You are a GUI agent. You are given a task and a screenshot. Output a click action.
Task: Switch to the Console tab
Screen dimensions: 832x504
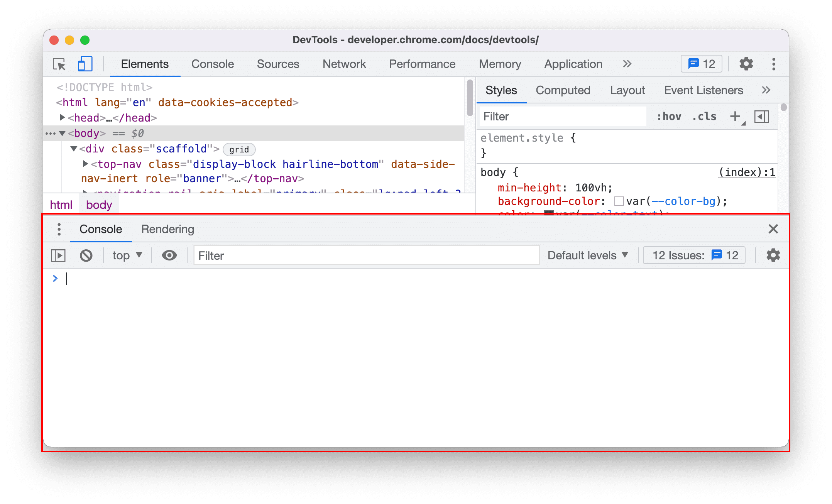point(211,64)
